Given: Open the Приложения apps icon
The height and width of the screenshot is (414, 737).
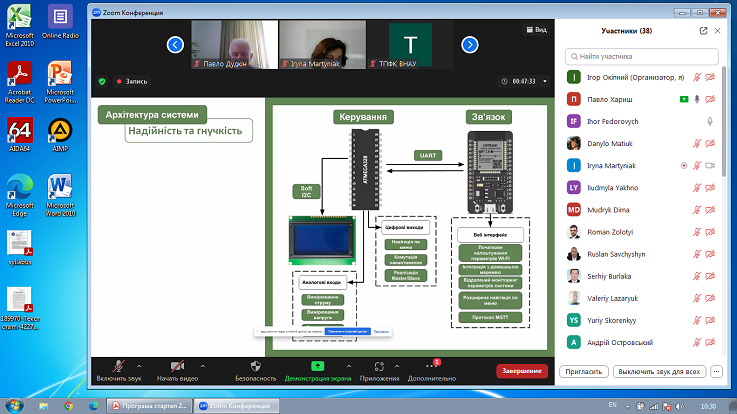Looking at the screenshot, I should [378, 366].
